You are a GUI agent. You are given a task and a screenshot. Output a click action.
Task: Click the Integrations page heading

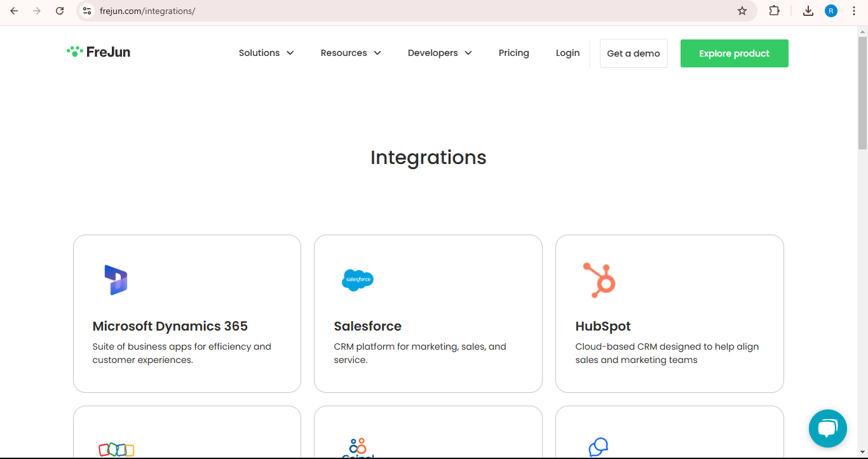click(x=428, y=157)
